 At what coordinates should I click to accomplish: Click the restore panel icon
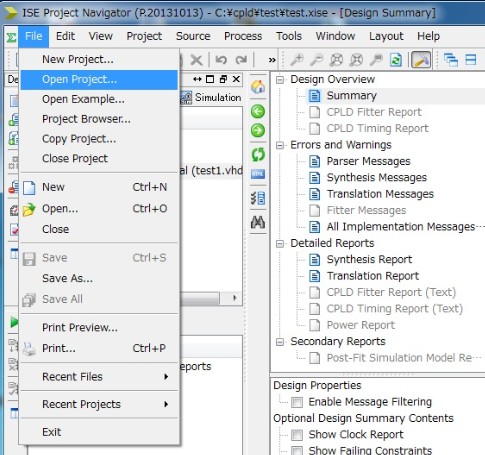point(223,79)
